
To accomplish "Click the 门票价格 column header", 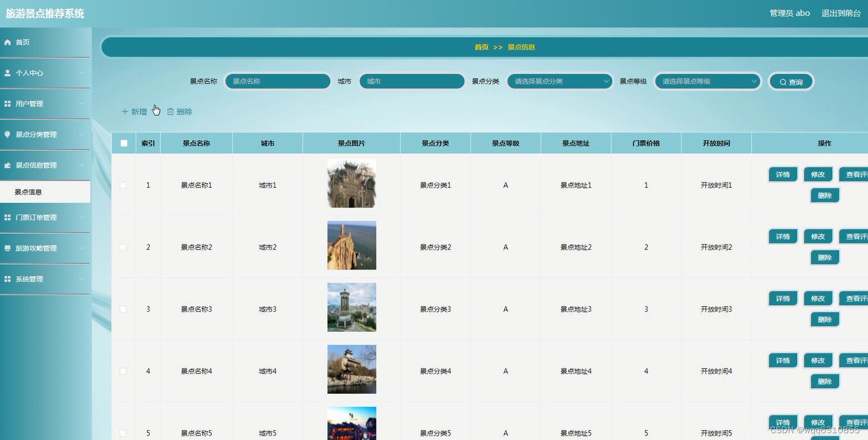I will [646, 143].
